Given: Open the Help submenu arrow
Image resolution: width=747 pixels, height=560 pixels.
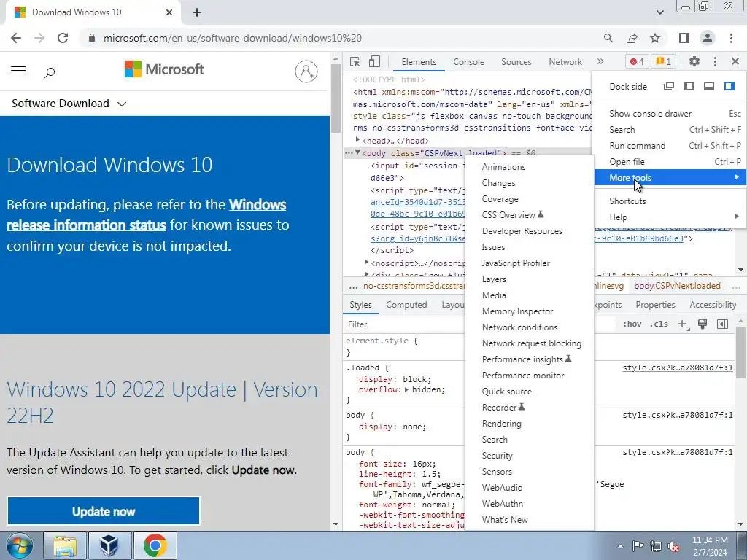Looking at the screenshot, I should pyautogui.click(x=737, y=217).
